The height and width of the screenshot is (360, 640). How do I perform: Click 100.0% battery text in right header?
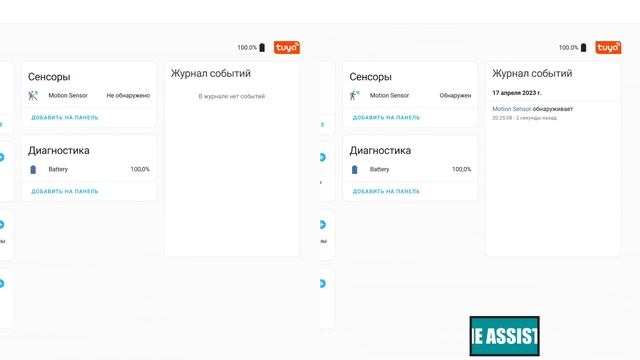(569, 48)
